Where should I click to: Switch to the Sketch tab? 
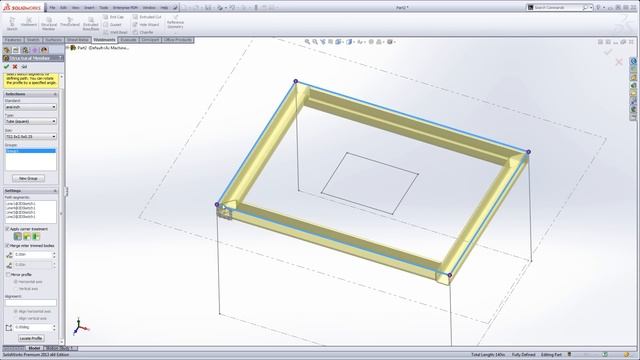tap(33, 40)
